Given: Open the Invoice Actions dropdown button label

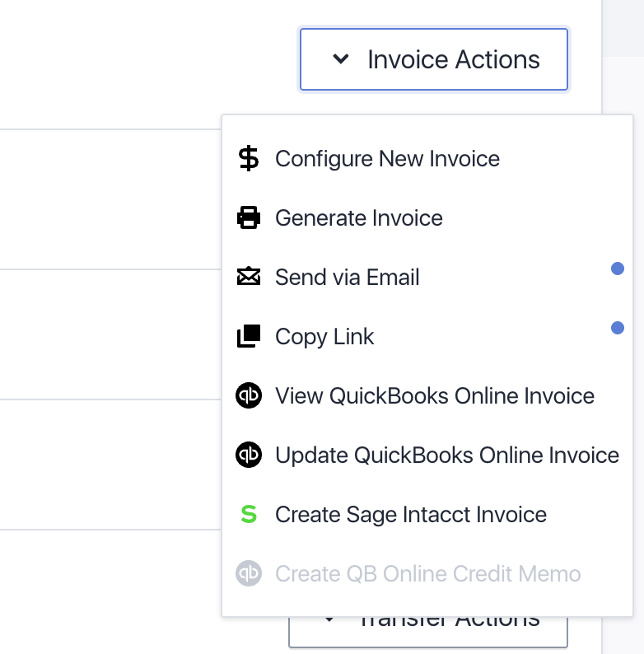Looking at the screenshot, I should 453,59.
